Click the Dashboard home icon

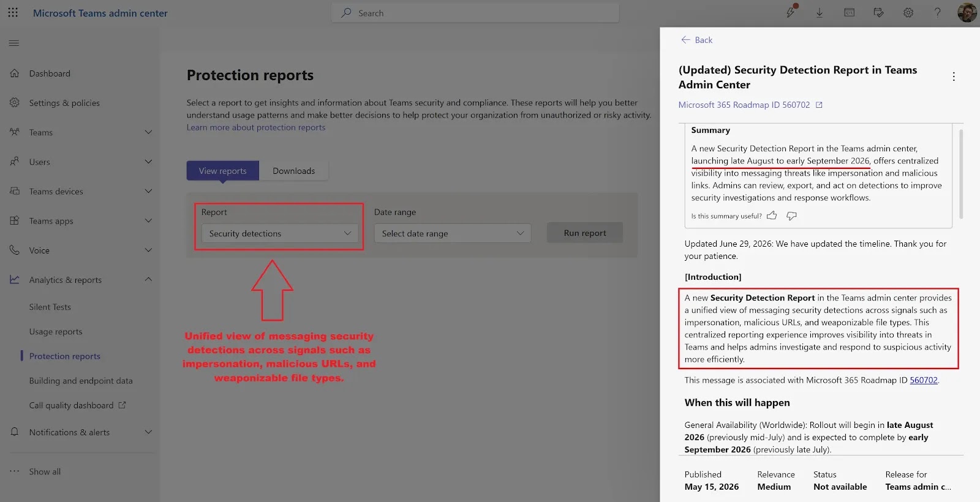15,73
